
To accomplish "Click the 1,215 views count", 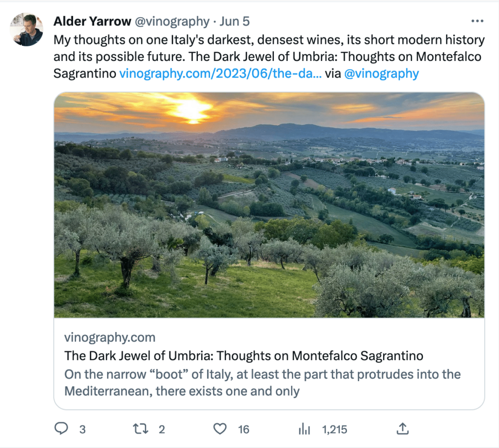I will point(334,429).
